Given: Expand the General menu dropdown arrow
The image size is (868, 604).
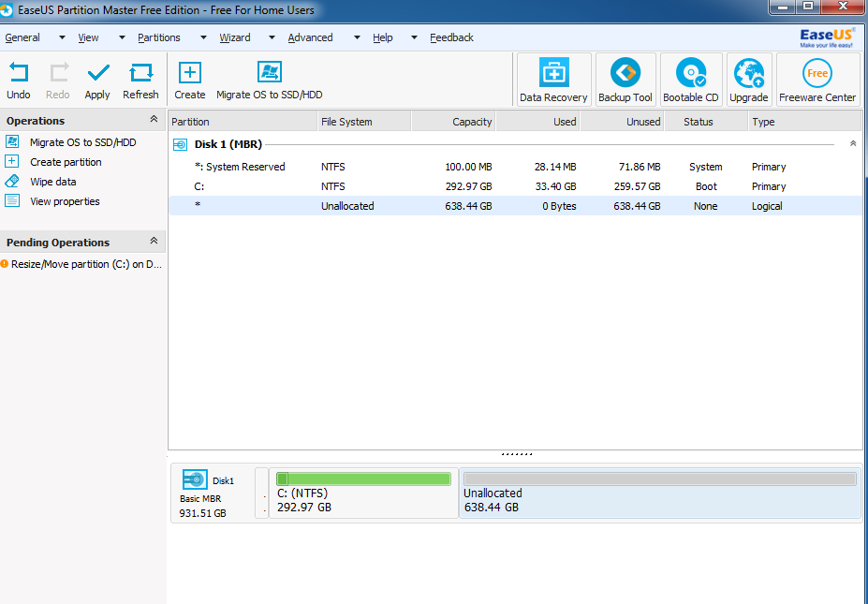Looking at the screenshot, I should pyautogui.click(x=62, y=37).
